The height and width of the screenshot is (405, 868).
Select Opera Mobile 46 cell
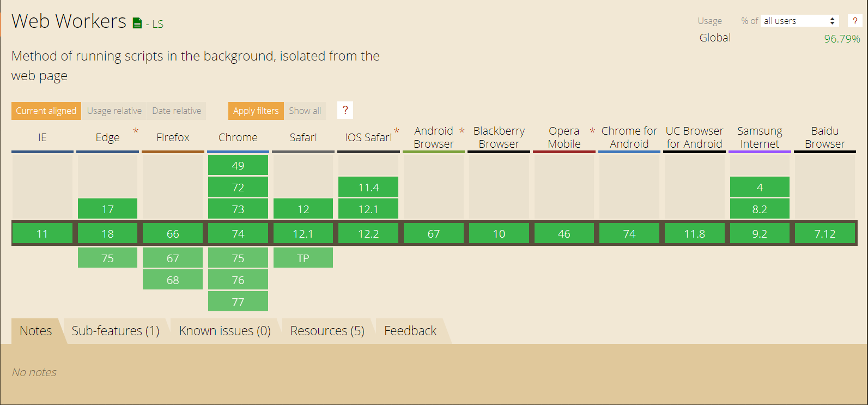pyautogui.click(x=564, y=233)
